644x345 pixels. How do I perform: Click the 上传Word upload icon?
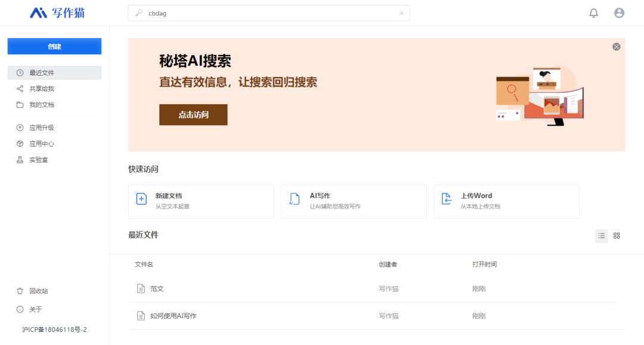[x=447, y=199]
